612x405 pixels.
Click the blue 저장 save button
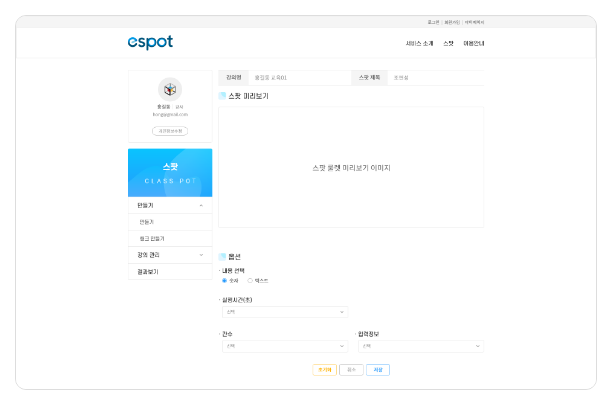(x=377, y=369)
